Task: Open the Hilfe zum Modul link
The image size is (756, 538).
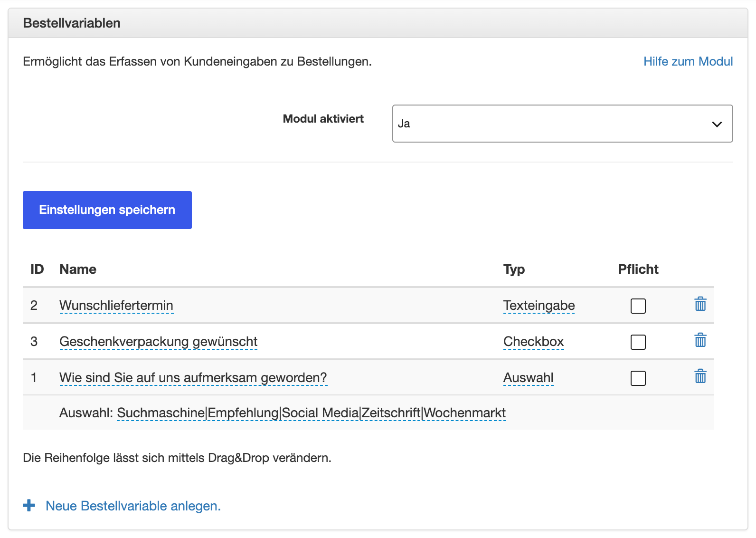Action: 688,61
